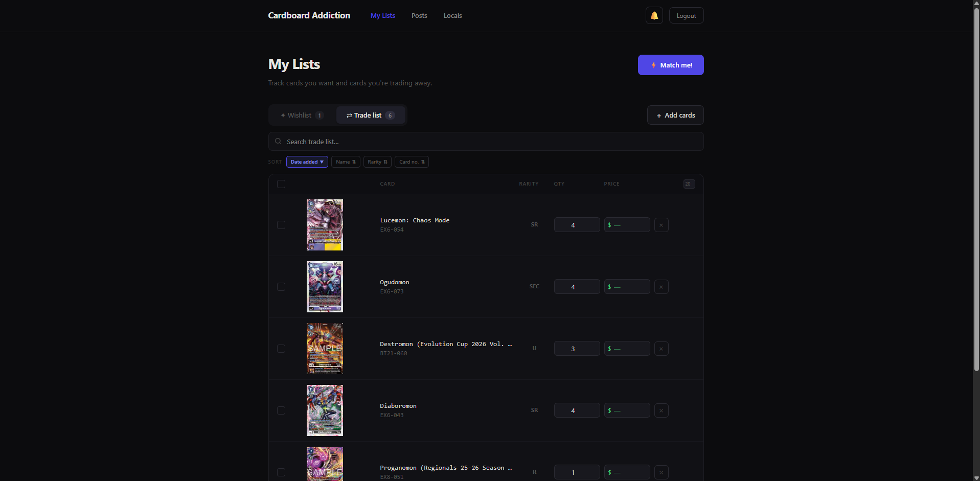Set a price for Ogudomon
The width and height of the screenshot is (980, 481).
(x=627, y=287)
